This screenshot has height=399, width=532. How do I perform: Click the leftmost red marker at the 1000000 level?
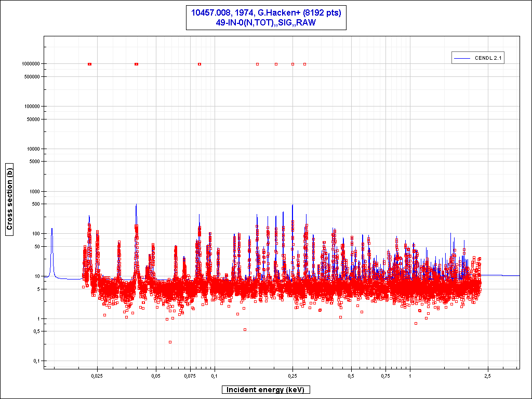coord(90,64)
